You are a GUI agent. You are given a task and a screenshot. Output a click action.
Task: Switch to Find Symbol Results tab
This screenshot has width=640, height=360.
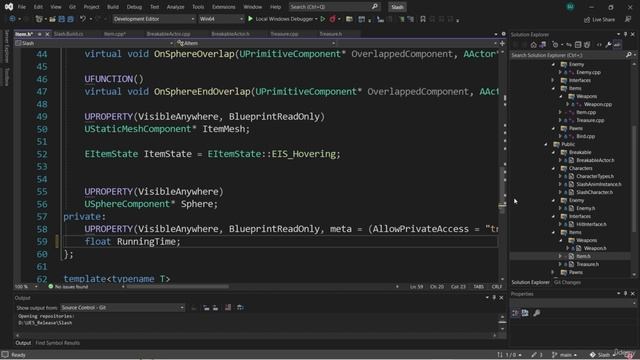pyautogui.click(x=58, y=343)
